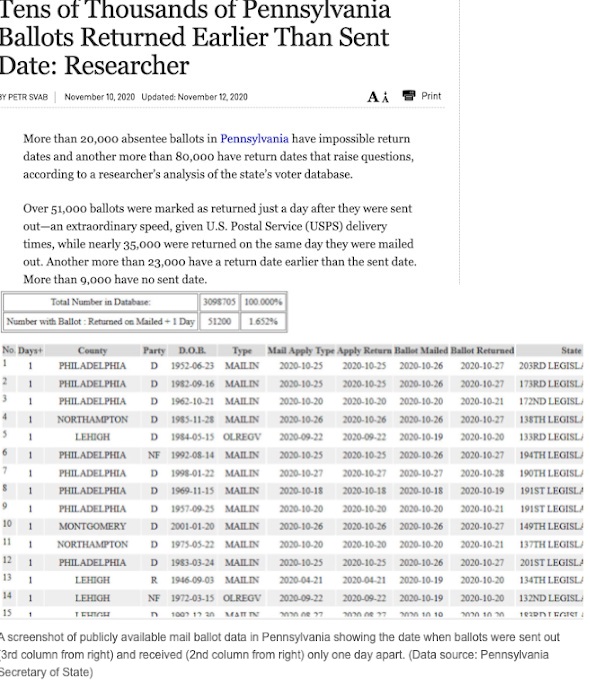590x686 pixels.
Task: Click the Party column header
Action: click(154, 350)
